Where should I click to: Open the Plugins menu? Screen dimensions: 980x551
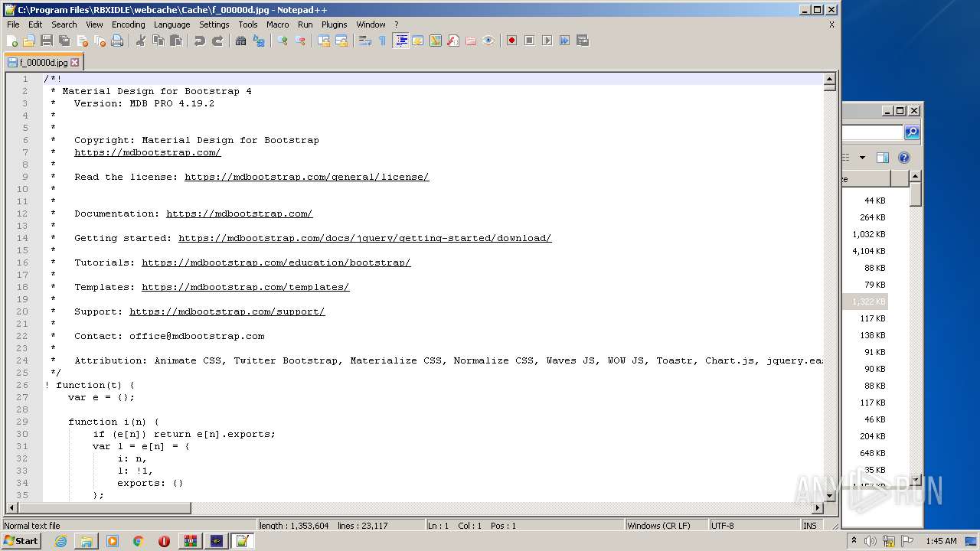coord(335,24)
